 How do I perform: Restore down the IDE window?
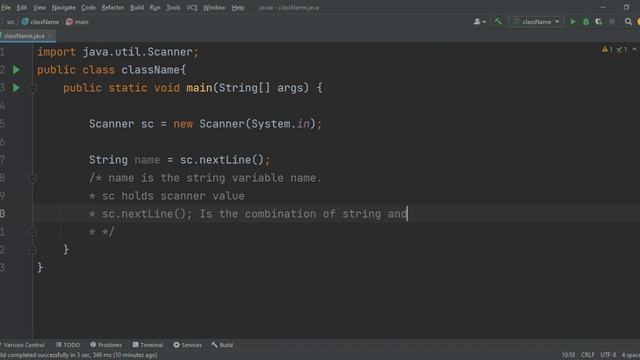coord(627,7)
